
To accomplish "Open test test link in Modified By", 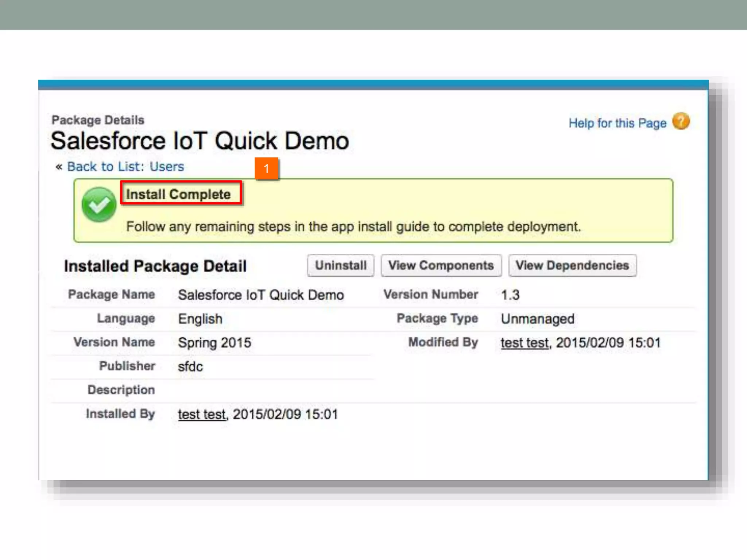I will pyautogui.click(x=525, y=343).
